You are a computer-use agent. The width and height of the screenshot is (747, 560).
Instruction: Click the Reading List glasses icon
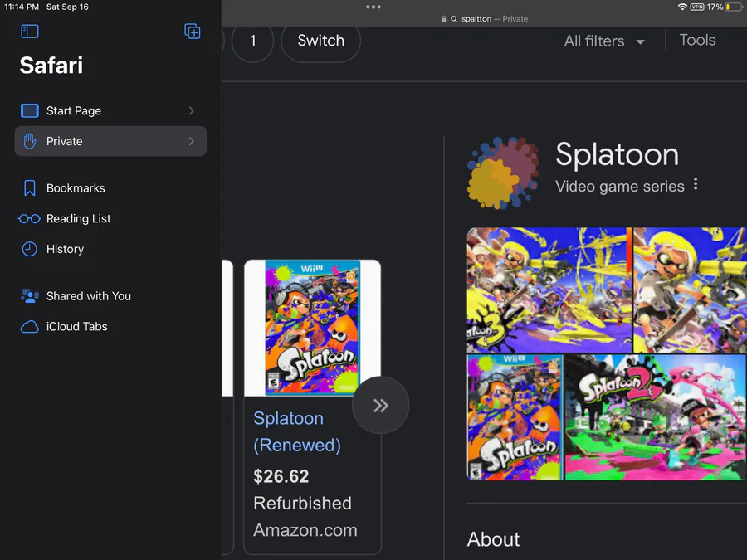point(30,218)
